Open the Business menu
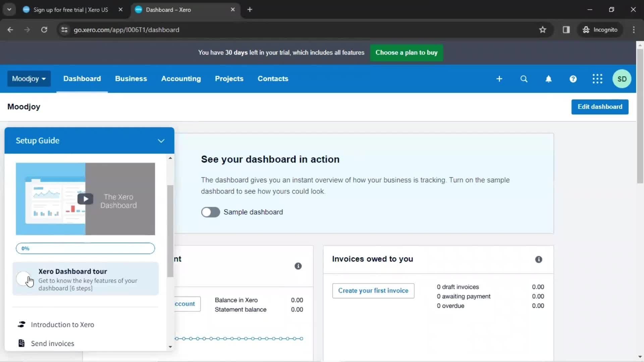 [131, 79]
